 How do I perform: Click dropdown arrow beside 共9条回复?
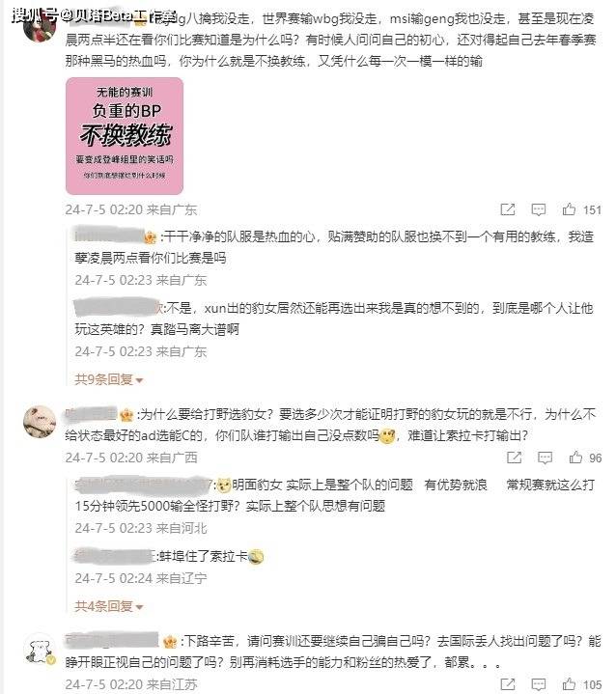[139, 380]
